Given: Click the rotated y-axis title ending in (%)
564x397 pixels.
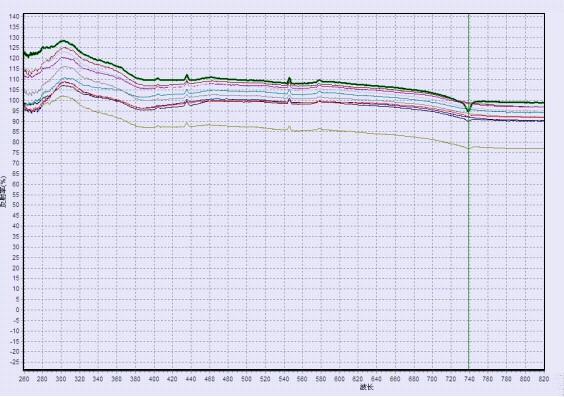Looking at the screenshot, I should (x=3, y=192).
